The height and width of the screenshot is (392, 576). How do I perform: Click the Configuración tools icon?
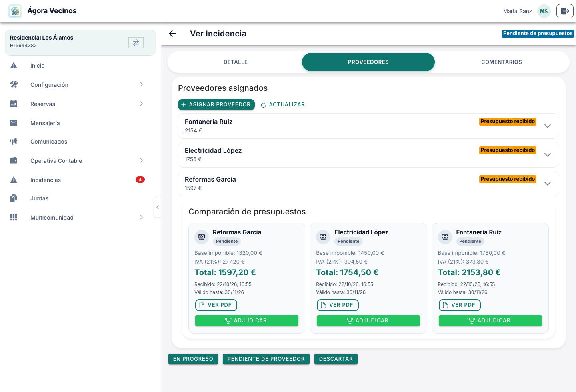[14, 85]
